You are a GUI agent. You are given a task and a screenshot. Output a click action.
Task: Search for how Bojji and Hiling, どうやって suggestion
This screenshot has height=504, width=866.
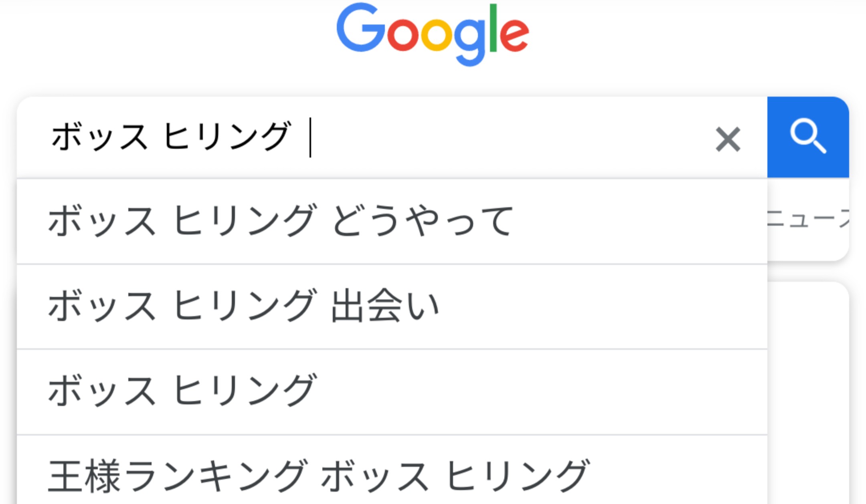click(281, 221)
